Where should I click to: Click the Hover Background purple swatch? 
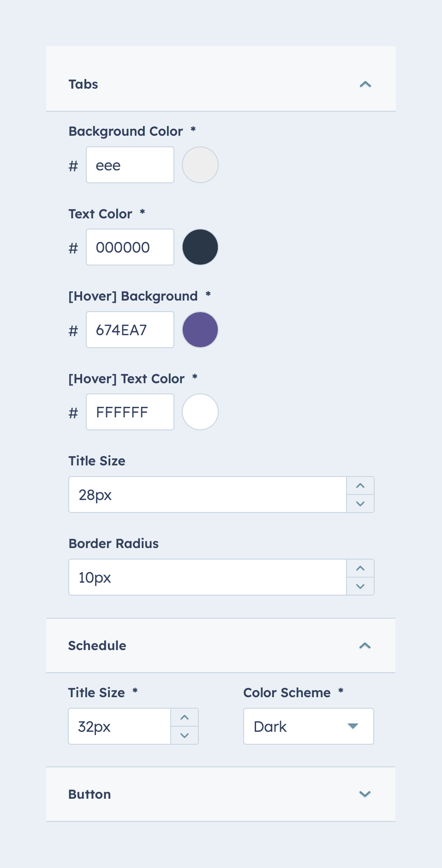pos(200,330)
